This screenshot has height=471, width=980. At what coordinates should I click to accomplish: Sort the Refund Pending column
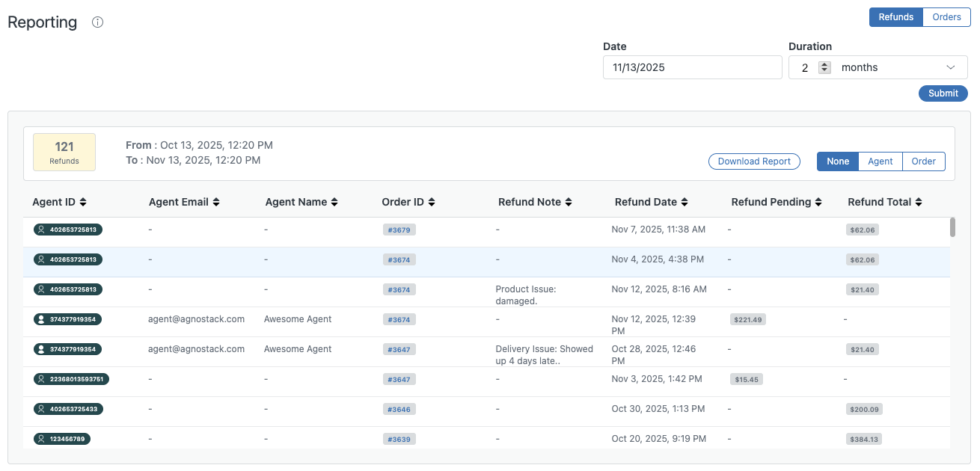818,202
